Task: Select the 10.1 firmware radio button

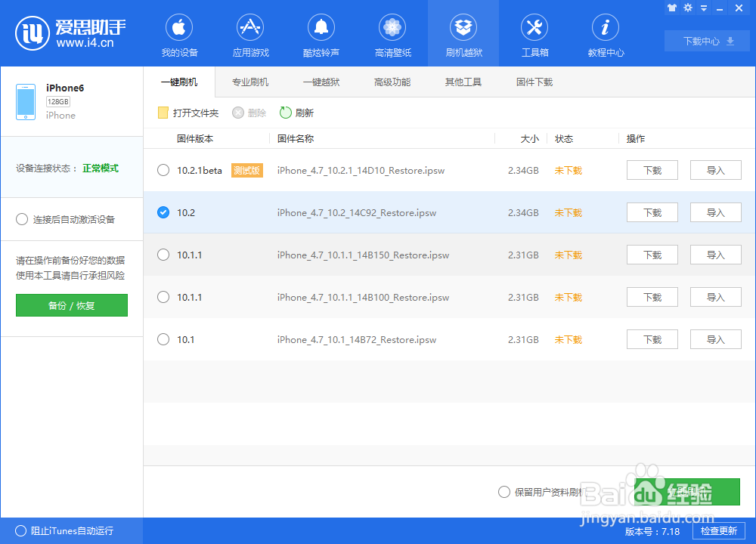Action: (163, 340)
